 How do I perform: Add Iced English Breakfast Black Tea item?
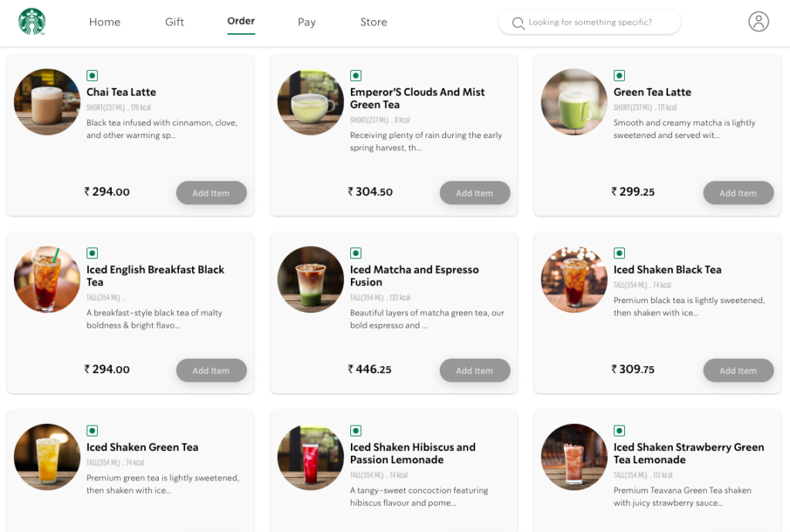[211, 370]
